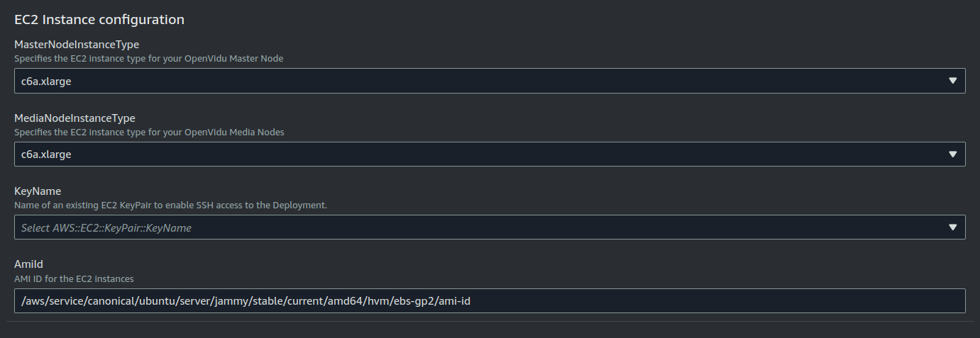Click the existing EC2 KeyPair SSH description

(x=170, y=205)
